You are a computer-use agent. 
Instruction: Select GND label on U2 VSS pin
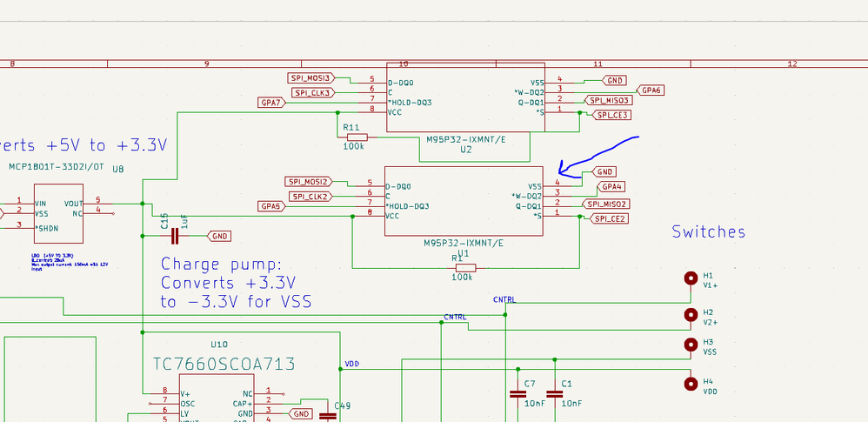point(614,80)
